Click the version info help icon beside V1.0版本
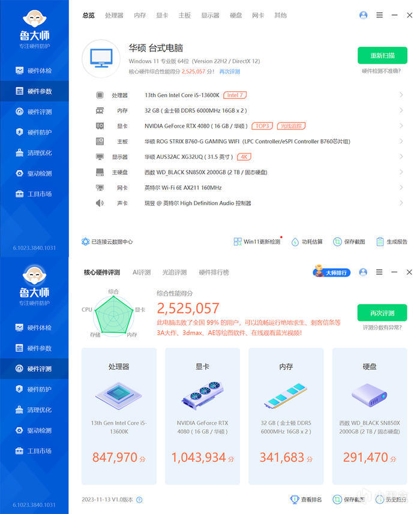This screenshot has height=514, width=420. point(139,500)
